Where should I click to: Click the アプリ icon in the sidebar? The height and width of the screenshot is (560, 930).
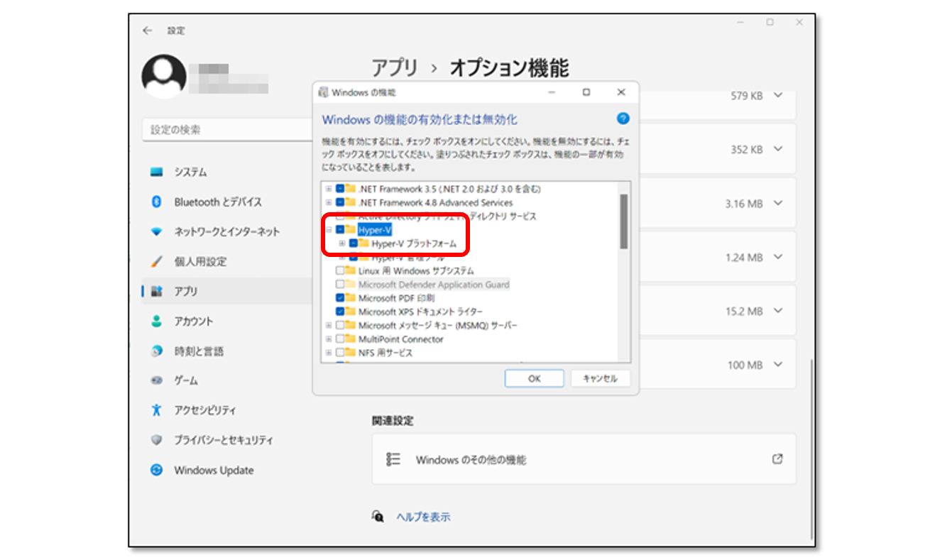point(157,292)
